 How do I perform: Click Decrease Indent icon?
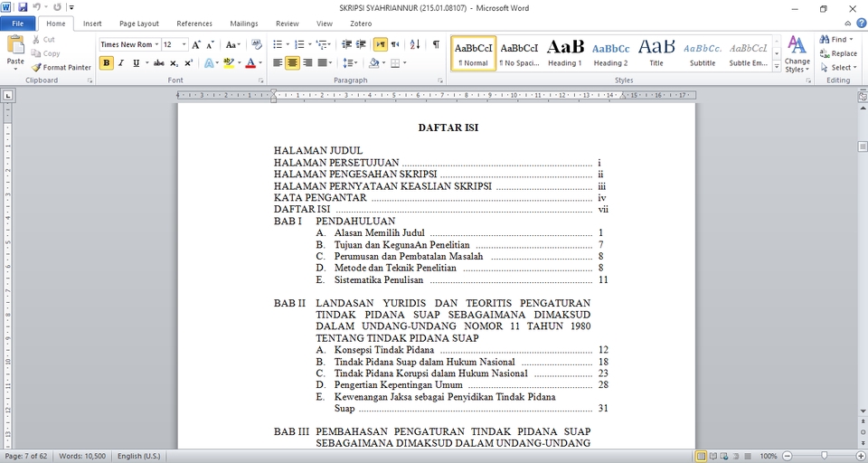(x=346, y=44)
